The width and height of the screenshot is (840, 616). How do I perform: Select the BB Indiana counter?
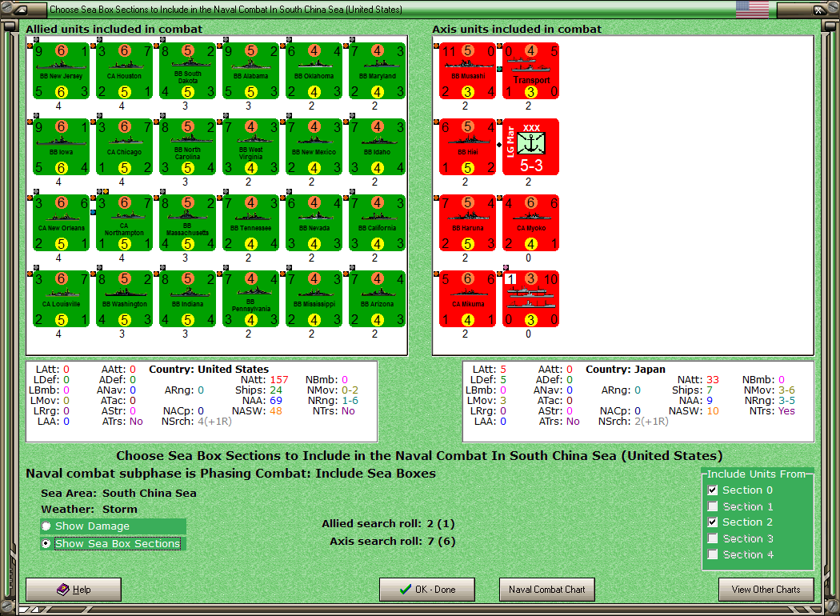[x=187, y=299]
